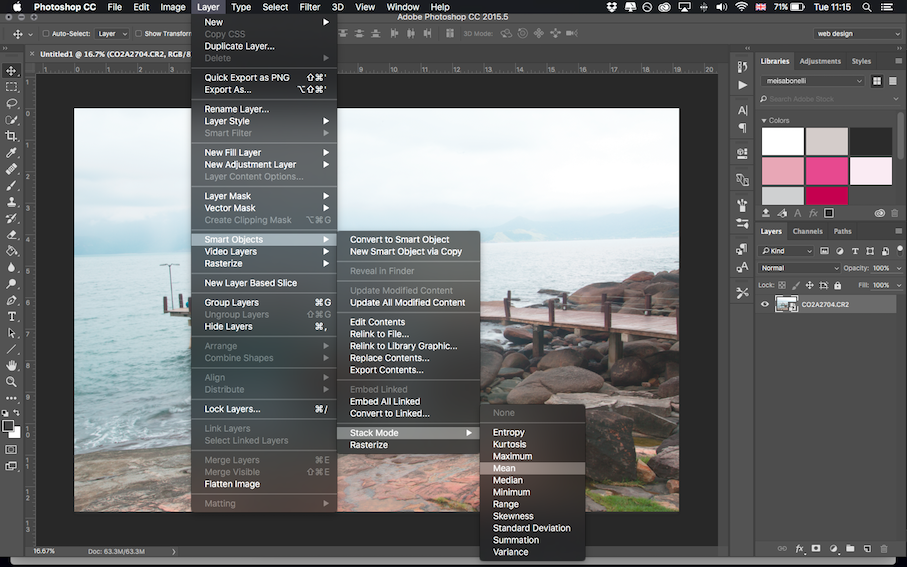Viewport: 907px width, 567px height.
Task: Delete layer trash icon in Layers panel
Action: tap(883, 548)
